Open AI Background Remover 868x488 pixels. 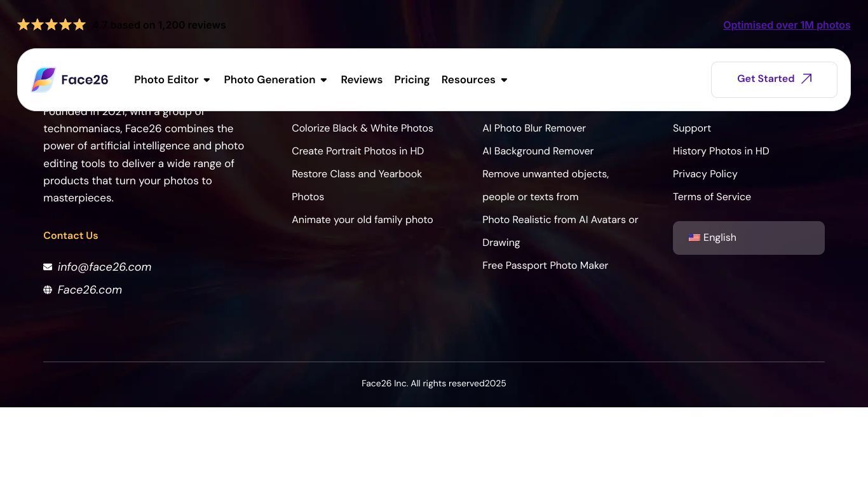(538, 151)
